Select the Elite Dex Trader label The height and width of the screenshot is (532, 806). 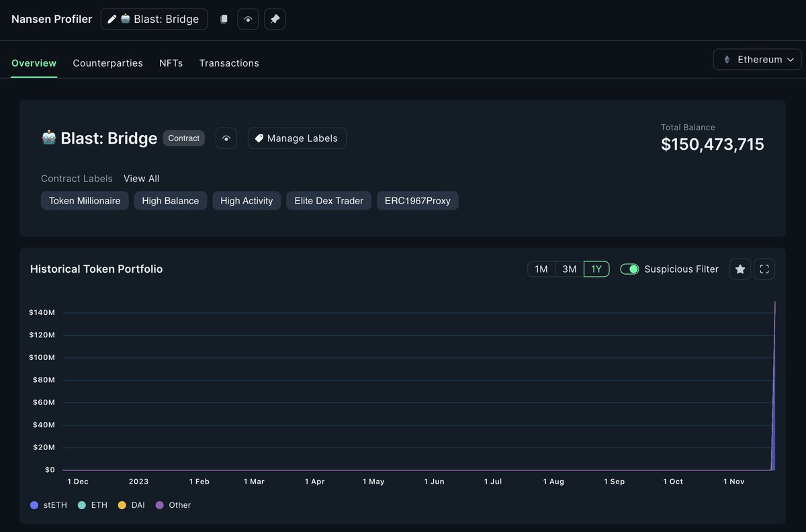(329, 201)
